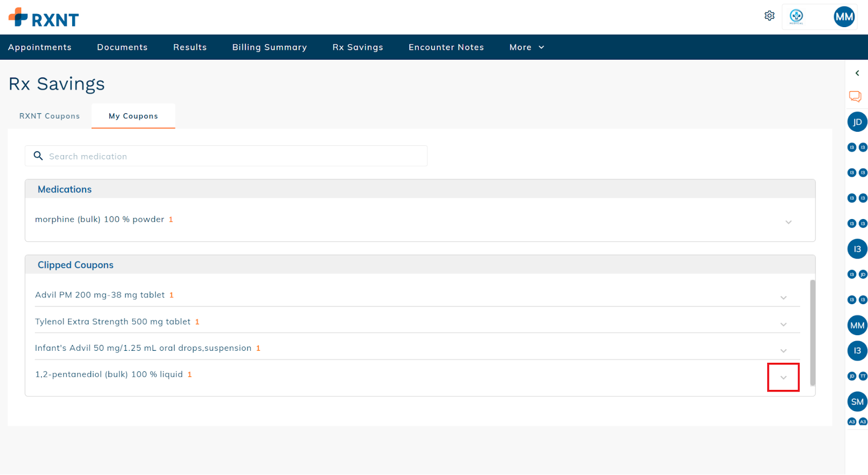The width and height of the screenshot is (868, 475).
Task: Select the small JD avatar beside TT
Action: (852, 376)
